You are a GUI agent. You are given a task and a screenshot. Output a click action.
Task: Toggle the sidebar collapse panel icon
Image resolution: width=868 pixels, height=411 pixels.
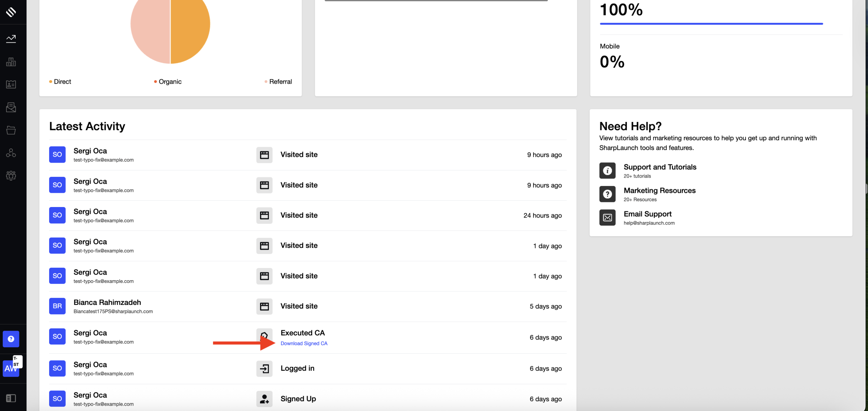coord(11,398)
